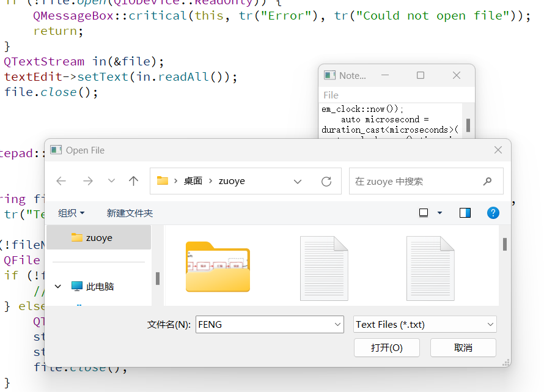Click Notepad text area vertical scrollbar

(x=468, y=125)
